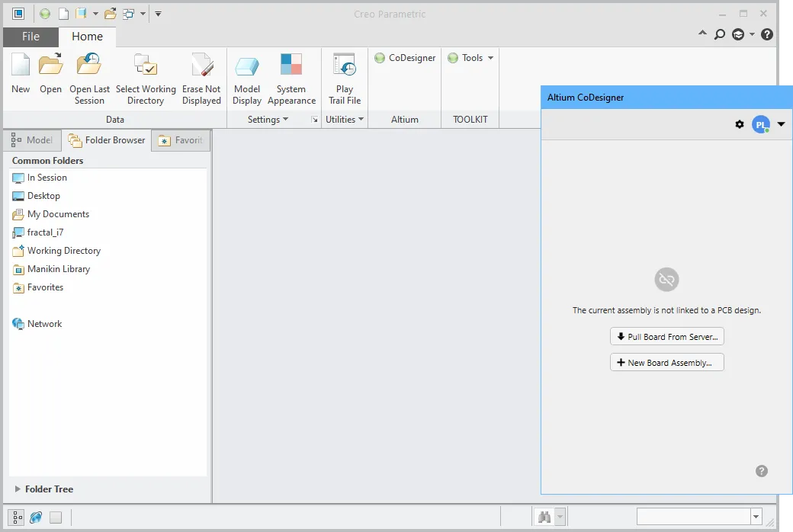Open the Settings dialog launcher arrow
793x532 pixels.
315,120
